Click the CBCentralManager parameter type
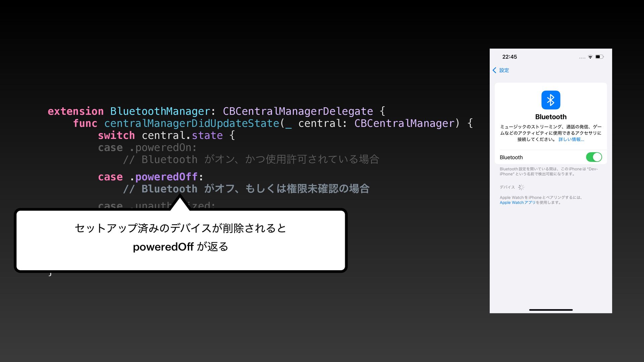Image resolution: width=644 pixels, height=362 pixels. (x=404, y=123)
